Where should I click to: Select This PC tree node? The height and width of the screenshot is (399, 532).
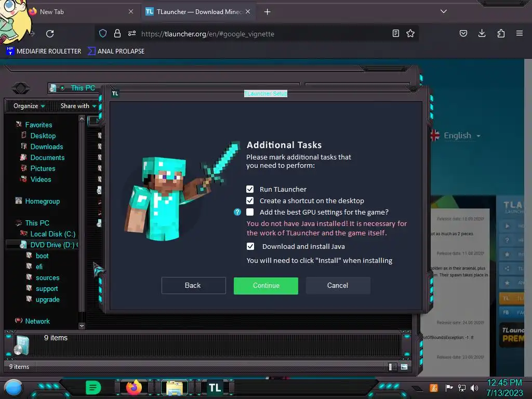pyautogui.click(x=37, y=223)
